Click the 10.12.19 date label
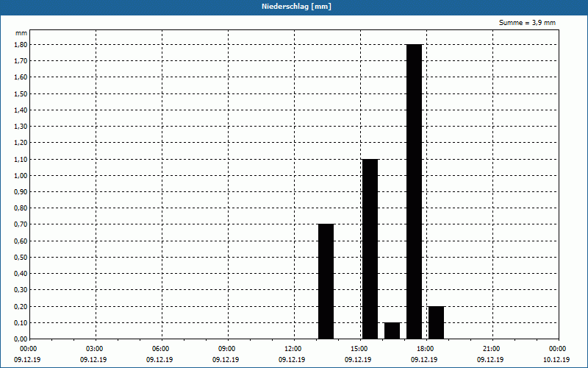This screenshot has width=588, height=368. [x=556, y=360]
